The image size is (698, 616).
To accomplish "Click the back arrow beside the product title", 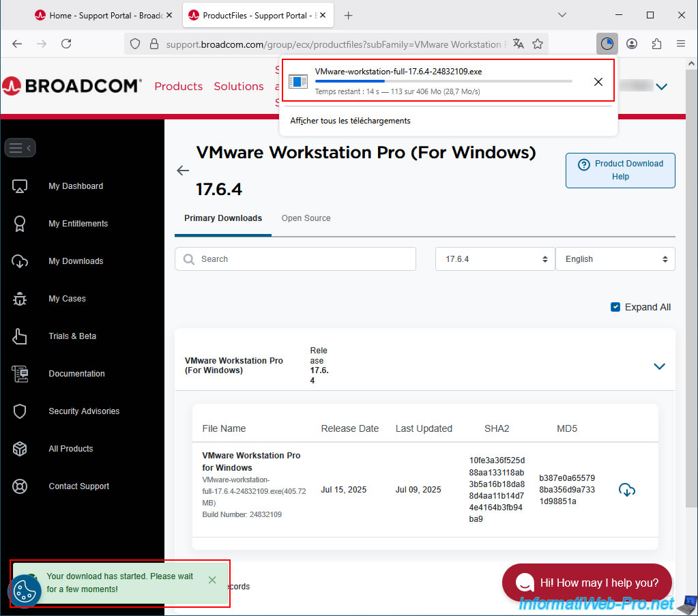I will pyautogui.click(x=183, y=171).
